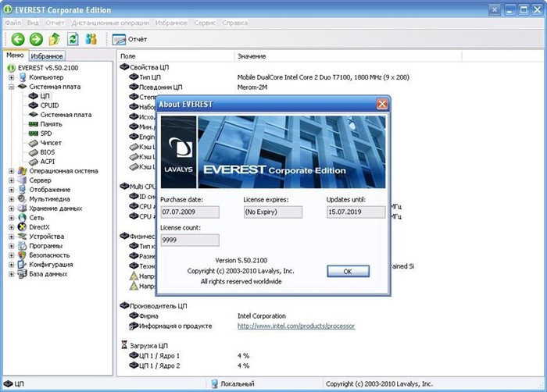
Task: Open the Отчёт report toolbar button
Action: tap(130, 39)
